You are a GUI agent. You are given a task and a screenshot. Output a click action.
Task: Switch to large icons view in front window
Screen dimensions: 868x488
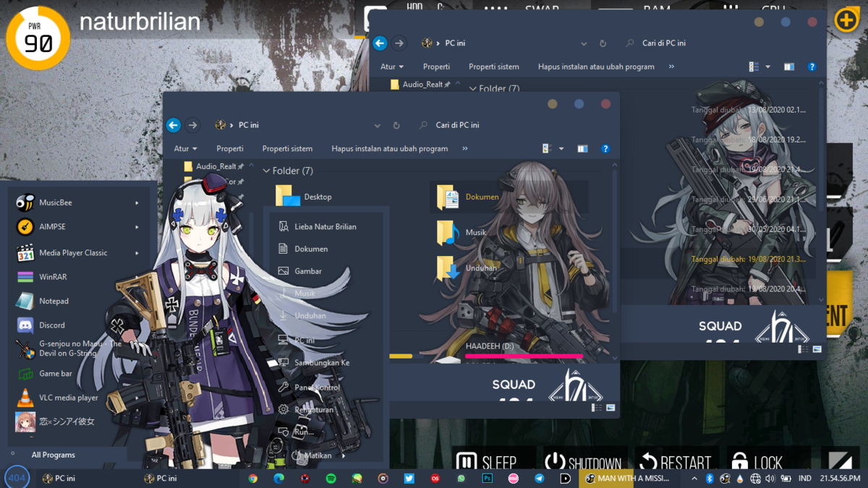coord(611,408)
